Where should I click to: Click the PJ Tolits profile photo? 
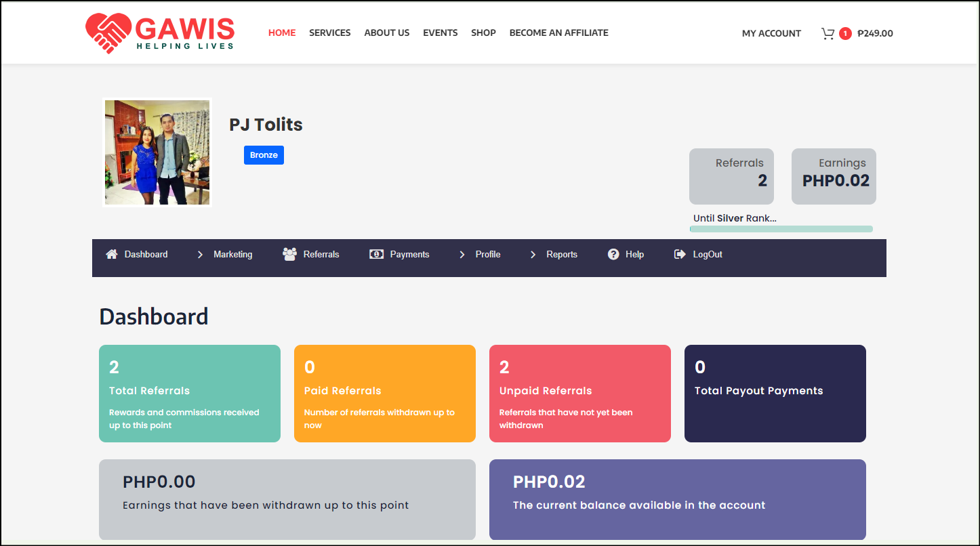(x=157, y=152)
